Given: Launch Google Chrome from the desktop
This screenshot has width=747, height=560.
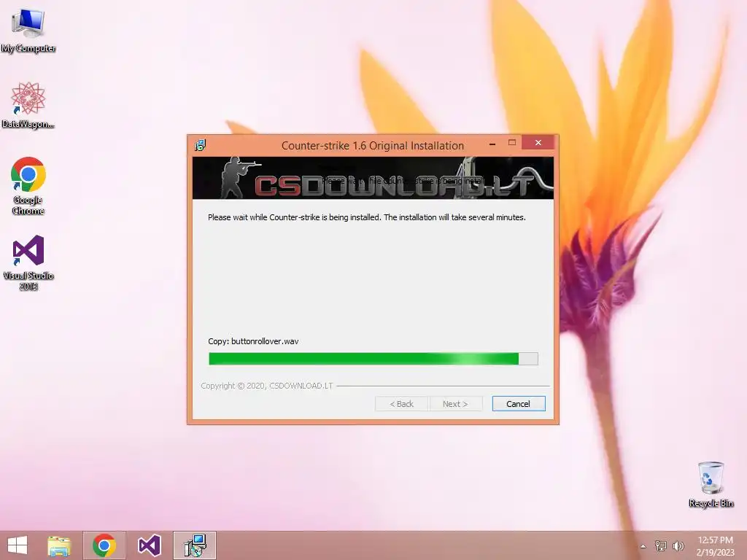Looking at the screenshot, I should [x=28, y=186].
